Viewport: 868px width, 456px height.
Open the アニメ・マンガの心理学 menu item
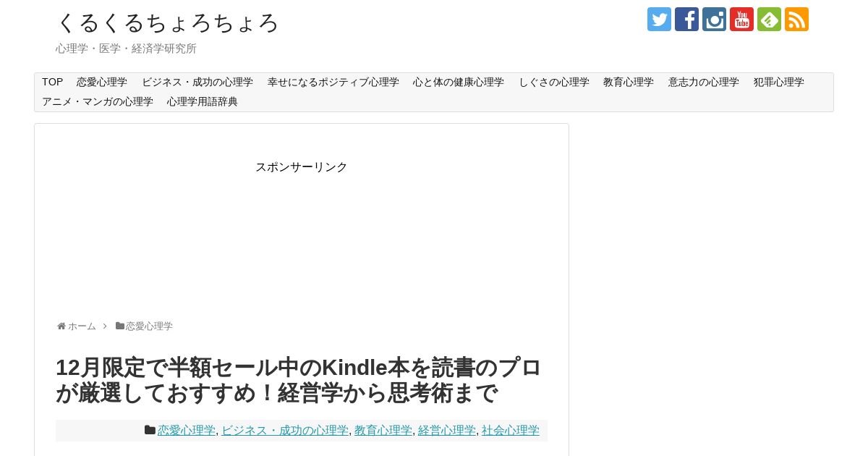(x=98, y=102)
